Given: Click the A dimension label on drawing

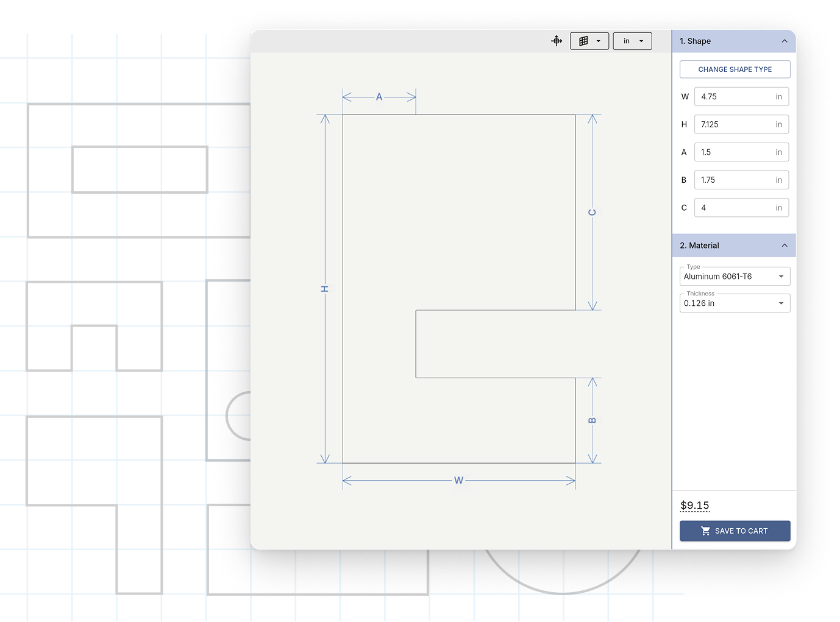Looking at the screenshot, I should (379, 97).
